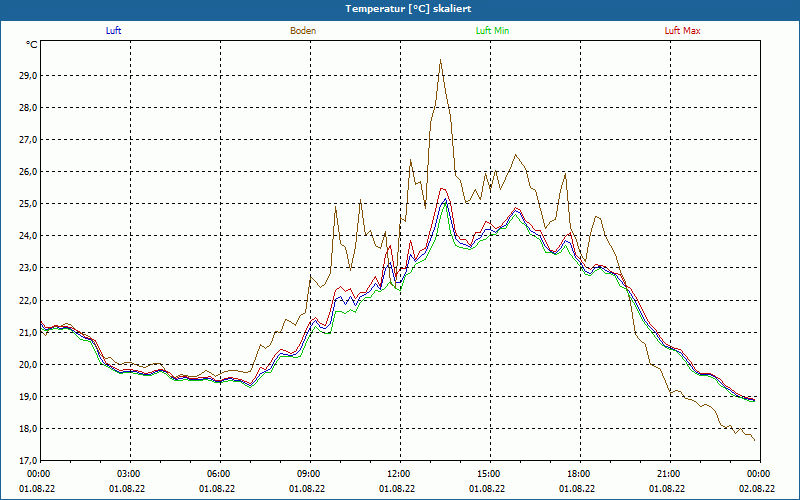800x500 pixels.
Task: Click the y-axis value 19,0
Action: (28, 397)
